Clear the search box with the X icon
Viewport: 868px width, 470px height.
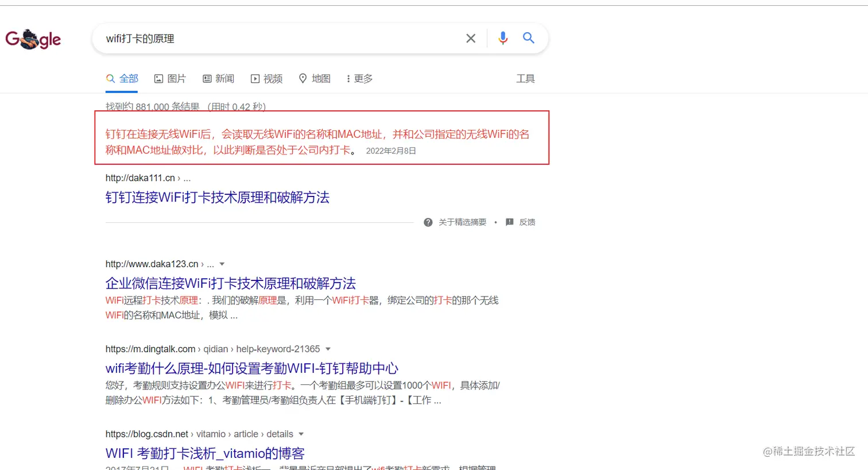tap(471, 38)
